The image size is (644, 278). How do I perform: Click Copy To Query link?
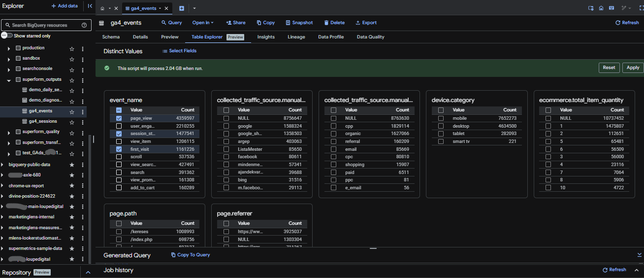pyautogui.click(x=191, y=255)
